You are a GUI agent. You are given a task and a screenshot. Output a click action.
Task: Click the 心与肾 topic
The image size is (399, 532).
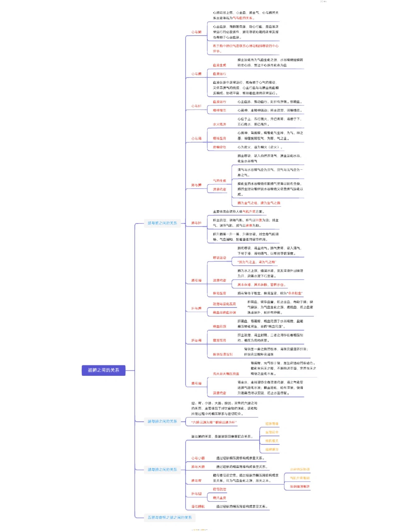[196, 138]
